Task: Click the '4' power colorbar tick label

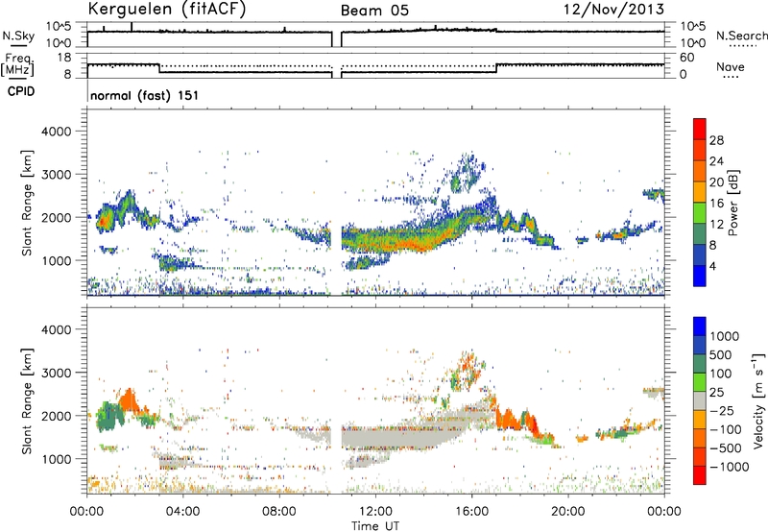Action: pyautogui.click(x=712, y=266)
